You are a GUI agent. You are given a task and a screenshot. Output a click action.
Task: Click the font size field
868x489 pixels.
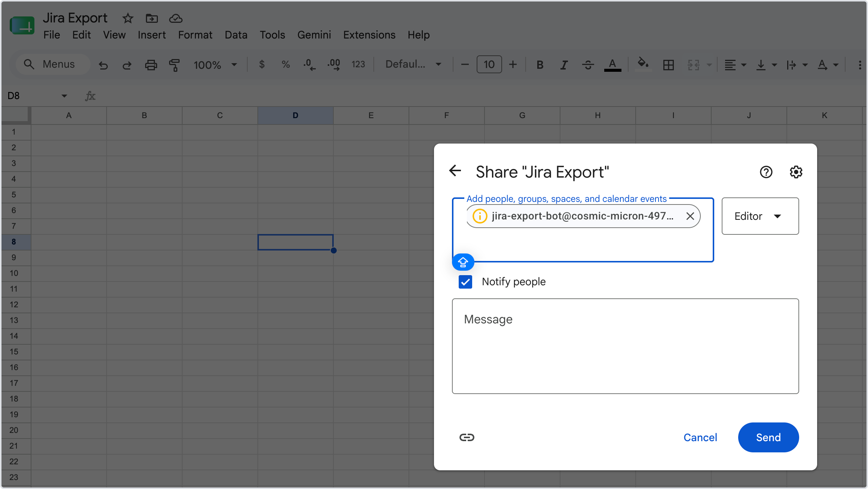coord(489,65)
